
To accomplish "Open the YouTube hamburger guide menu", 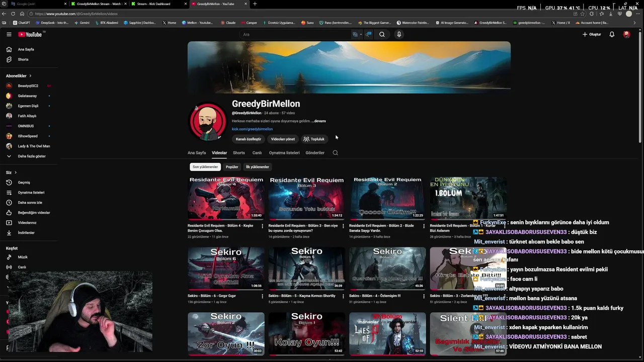I will point(9,34).
